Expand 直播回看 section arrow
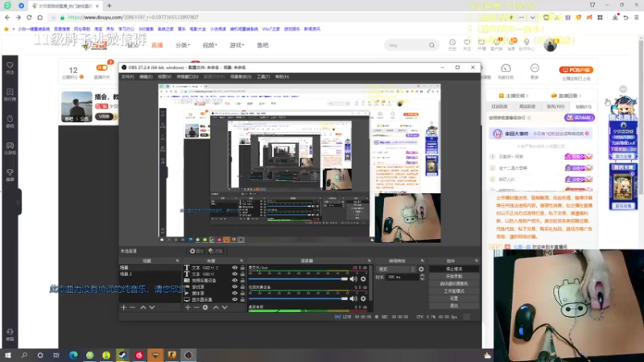Image resolution: width=644 pixels, height=362 pixels. pos(580,96)
